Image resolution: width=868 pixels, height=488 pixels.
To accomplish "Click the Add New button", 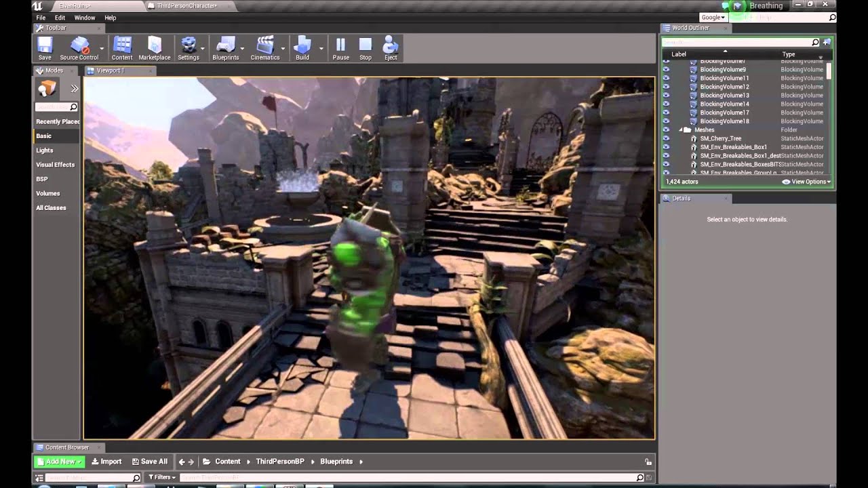I will [x=59, y=462].
